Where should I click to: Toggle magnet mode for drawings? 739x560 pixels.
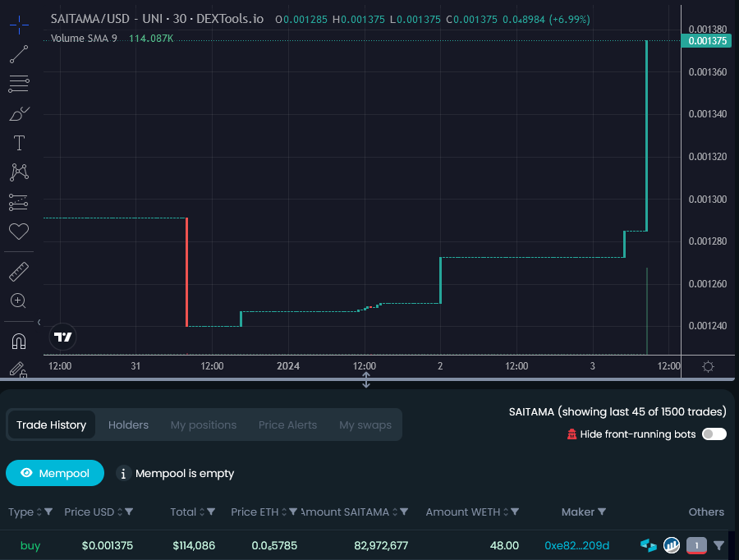19,341
